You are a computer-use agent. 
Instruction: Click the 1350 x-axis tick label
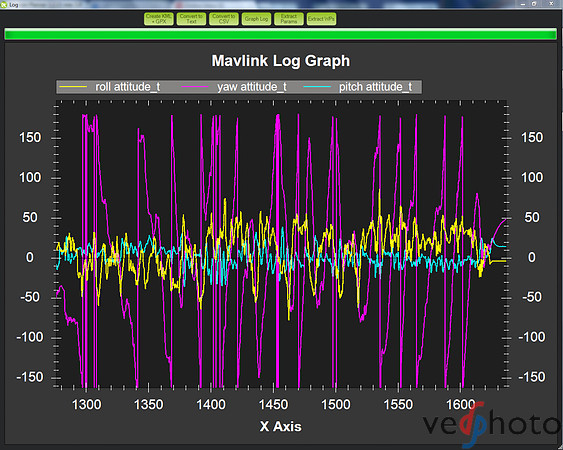[148, 405]
